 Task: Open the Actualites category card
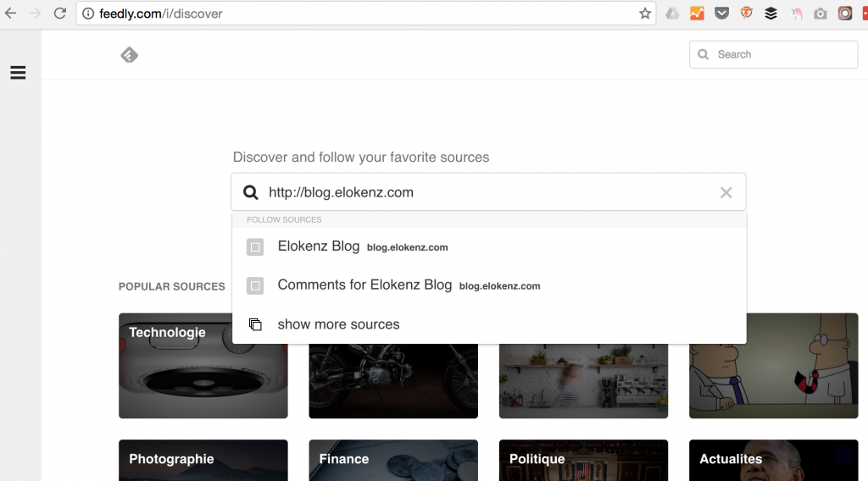pos(773,460)
